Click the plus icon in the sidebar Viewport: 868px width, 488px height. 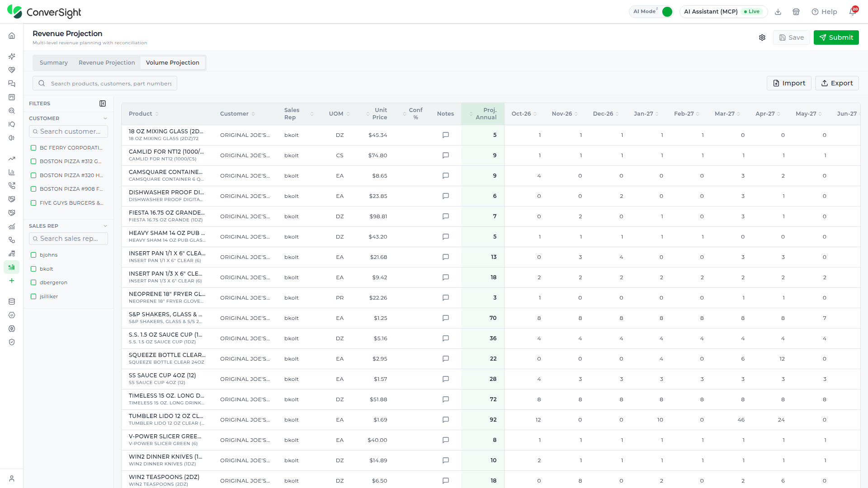[12, 281]
